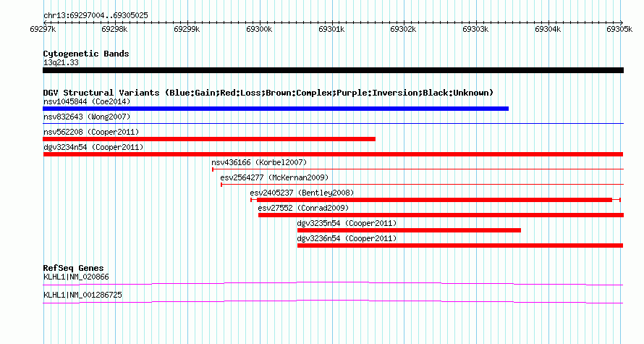Open the esv2405237 (Bentley2008) label
This screenshot has width=644, height=344.
tap(302, 193)
